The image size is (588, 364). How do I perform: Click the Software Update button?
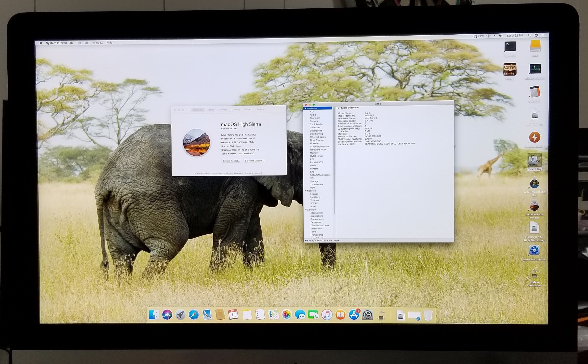(x=254, y=161)
